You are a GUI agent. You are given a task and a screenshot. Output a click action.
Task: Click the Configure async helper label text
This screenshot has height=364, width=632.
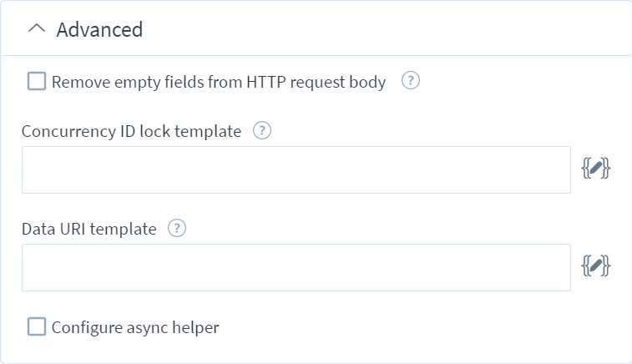coord(135,327)
